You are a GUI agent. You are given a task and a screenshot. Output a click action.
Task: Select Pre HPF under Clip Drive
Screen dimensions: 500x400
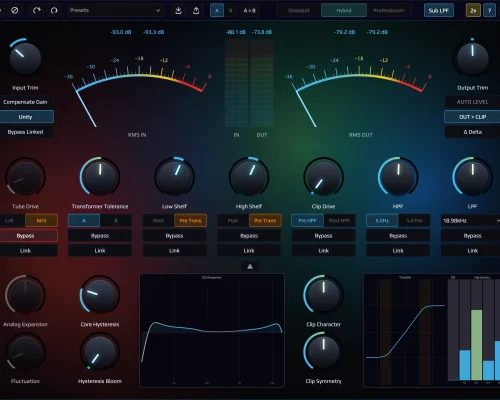(x=307, y=221)
